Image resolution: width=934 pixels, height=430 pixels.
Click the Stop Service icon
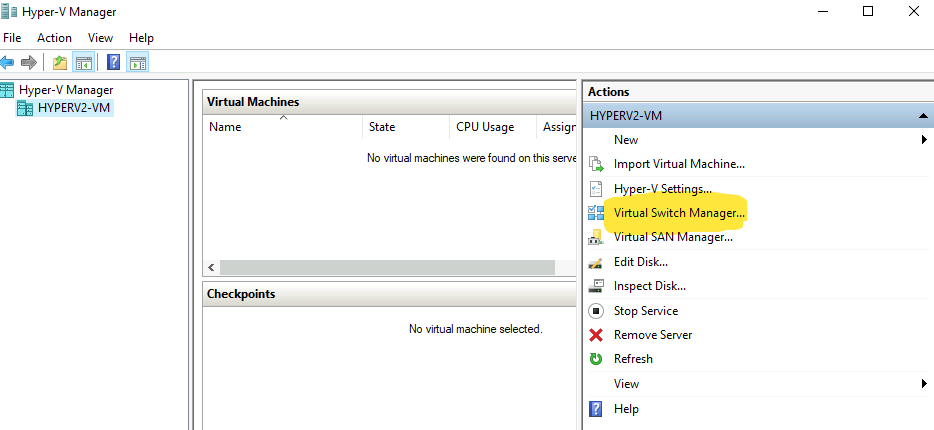tap(596, 311)
